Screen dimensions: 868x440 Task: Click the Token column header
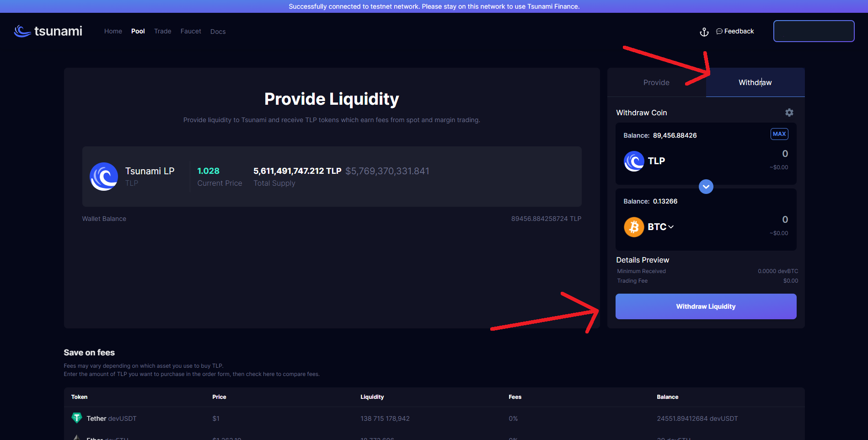pyautogui.click(x=79, y=397)
